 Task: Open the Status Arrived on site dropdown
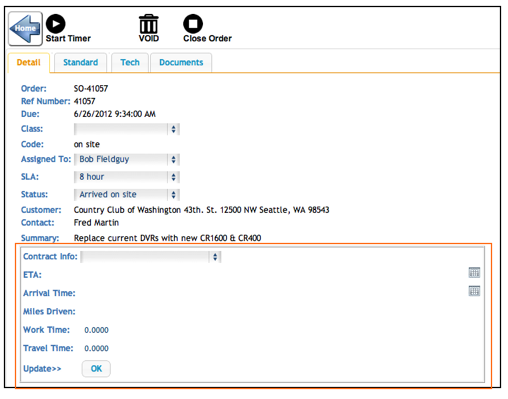pyautogui.click(x=127, y=195)
